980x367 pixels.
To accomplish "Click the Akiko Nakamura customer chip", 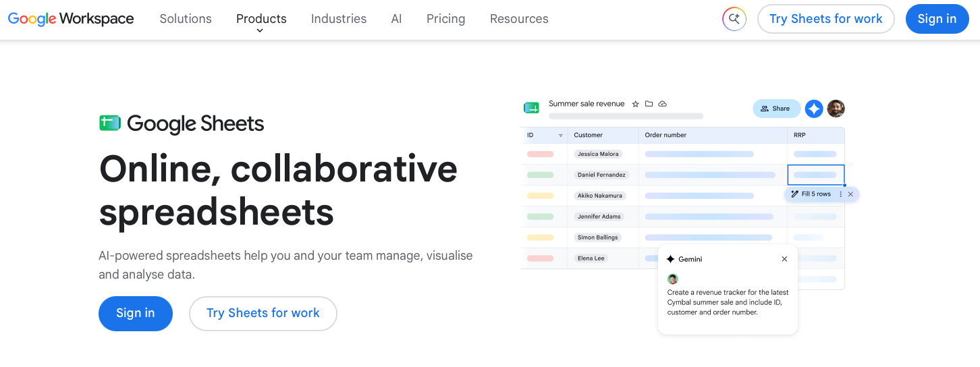I will [x=599, y=196].
